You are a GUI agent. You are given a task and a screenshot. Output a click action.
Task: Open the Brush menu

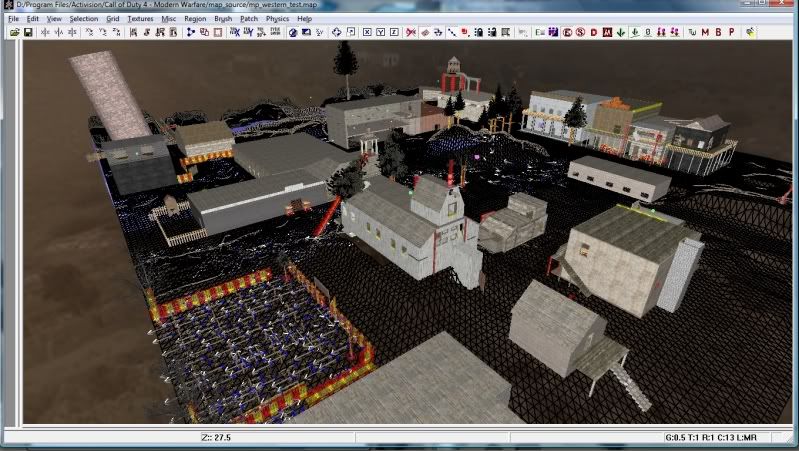point(223,19)
